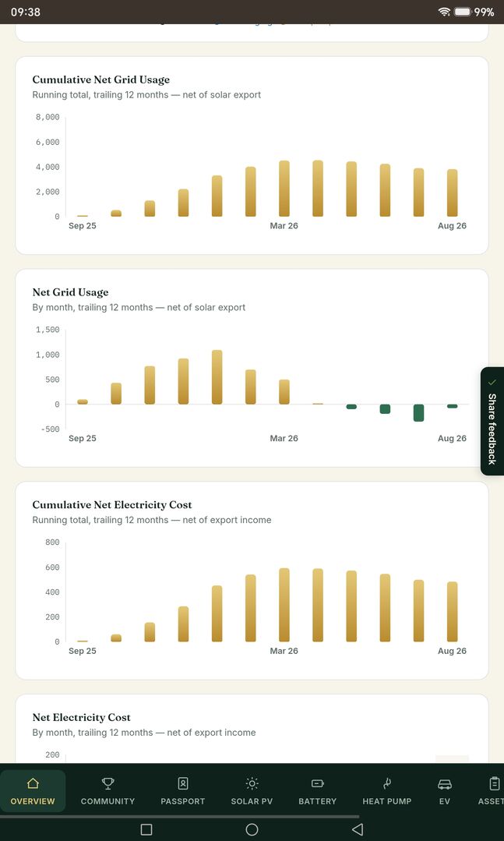The image size is (504, 841).
Task: Tap Android back triangle button
Action: pos(358,829)
